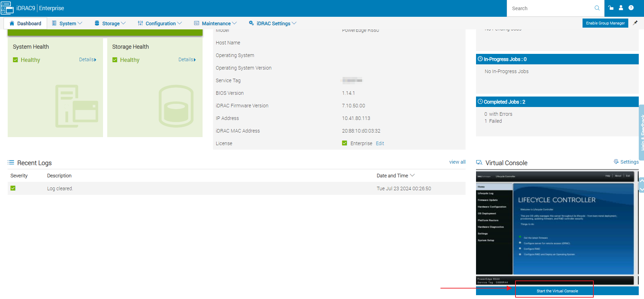Click the search magnifier icon

click(597, 8)
